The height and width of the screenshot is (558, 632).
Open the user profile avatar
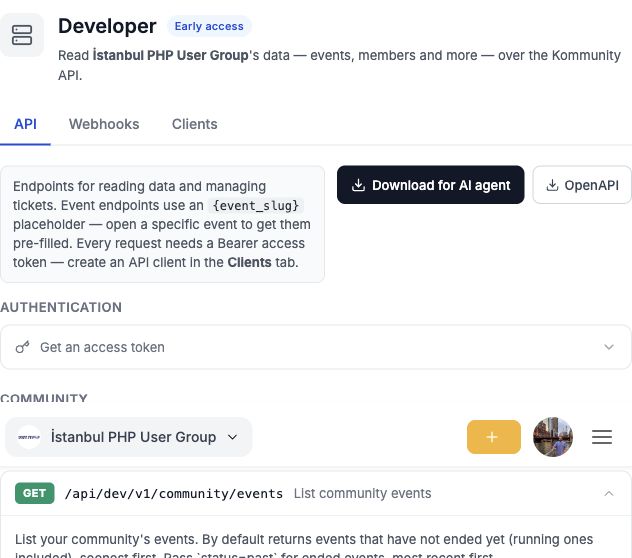tap(553, 437)
